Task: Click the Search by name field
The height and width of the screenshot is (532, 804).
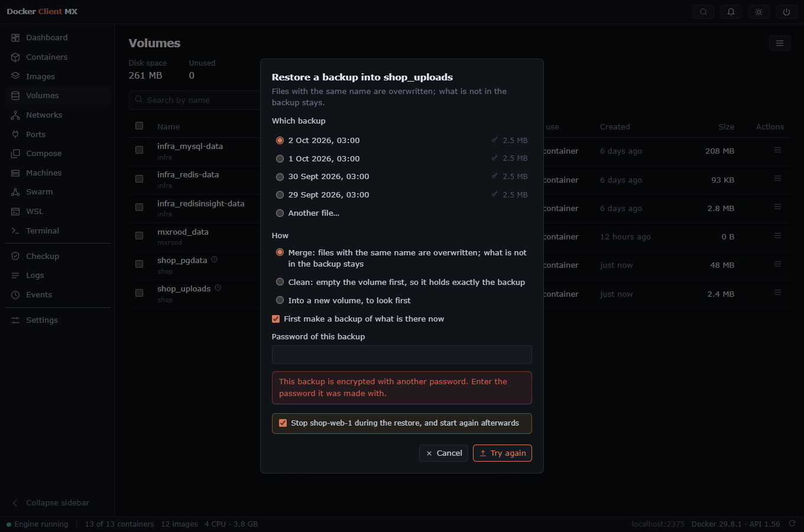Action: (195, 100)
